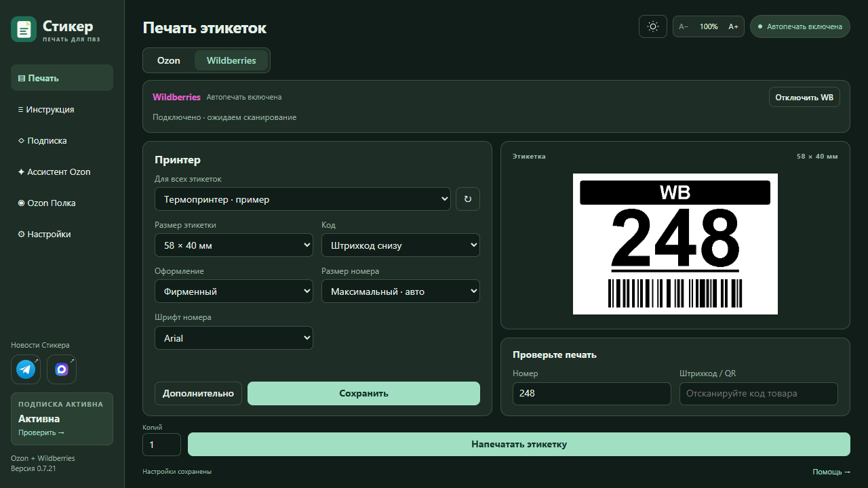Screen dimensions: 868x488
Task: Click the Проверить subscription link
Action: 41,432
